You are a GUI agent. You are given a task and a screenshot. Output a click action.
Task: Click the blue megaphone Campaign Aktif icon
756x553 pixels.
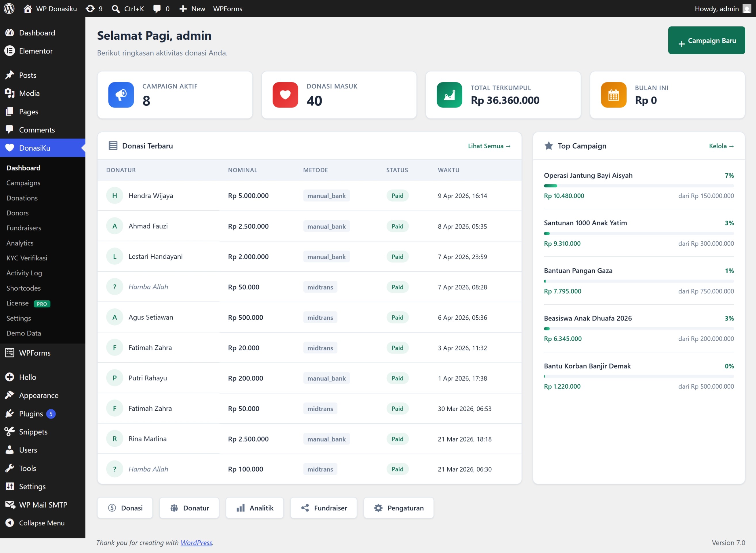[121, 95]
